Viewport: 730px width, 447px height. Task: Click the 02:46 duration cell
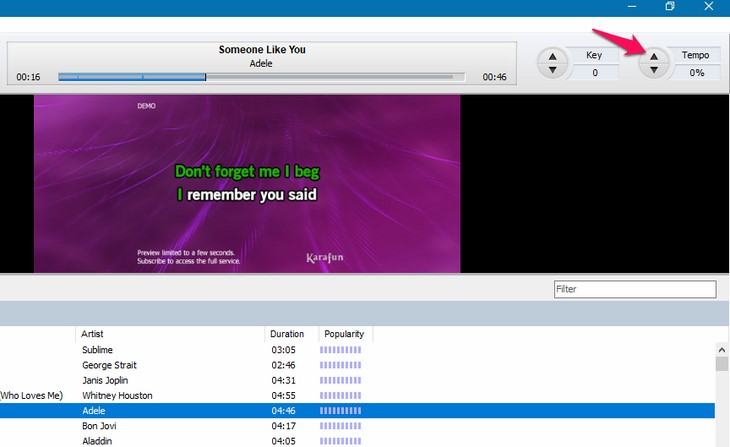tap(283, 365)
